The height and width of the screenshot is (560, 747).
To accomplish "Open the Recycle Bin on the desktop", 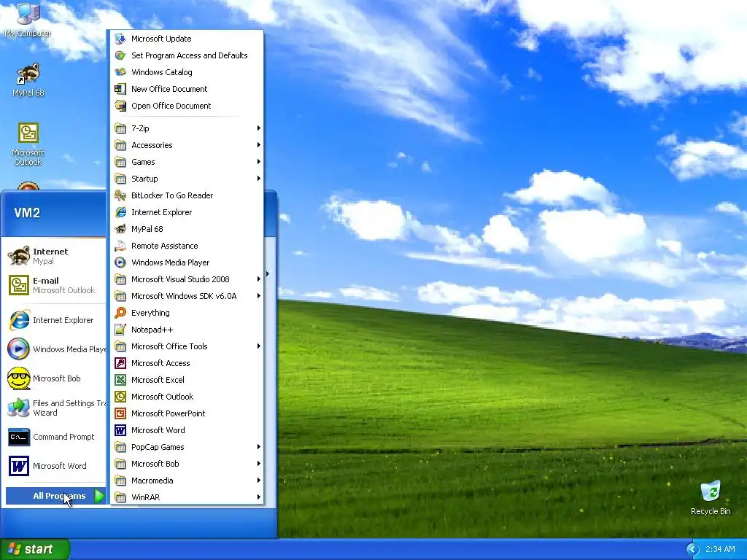I will [711, 497].
